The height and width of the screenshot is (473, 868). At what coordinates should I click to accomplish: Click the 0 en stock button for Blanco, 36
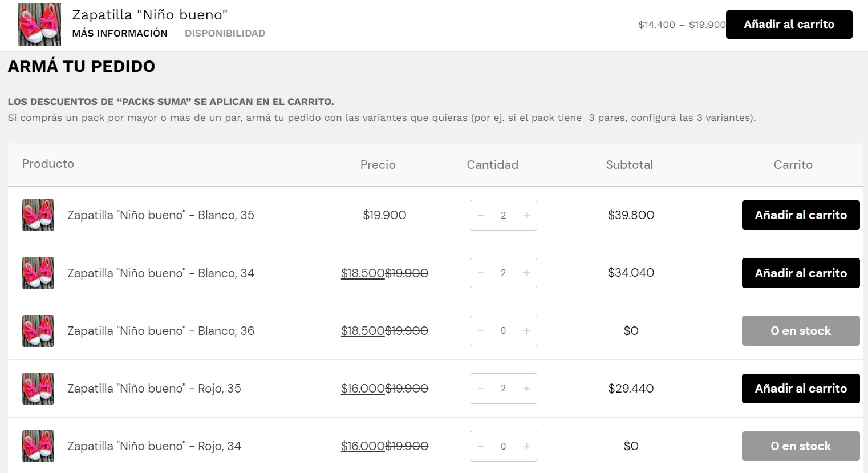(801, 331)
